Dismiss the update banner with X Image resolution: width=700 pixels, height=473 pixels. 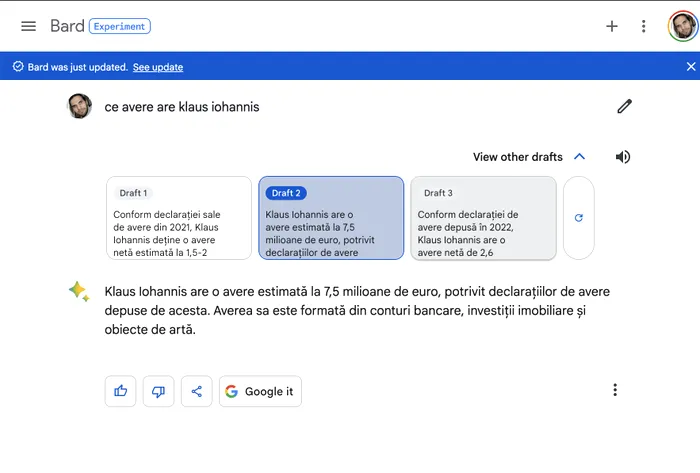[x=691, y=66]
